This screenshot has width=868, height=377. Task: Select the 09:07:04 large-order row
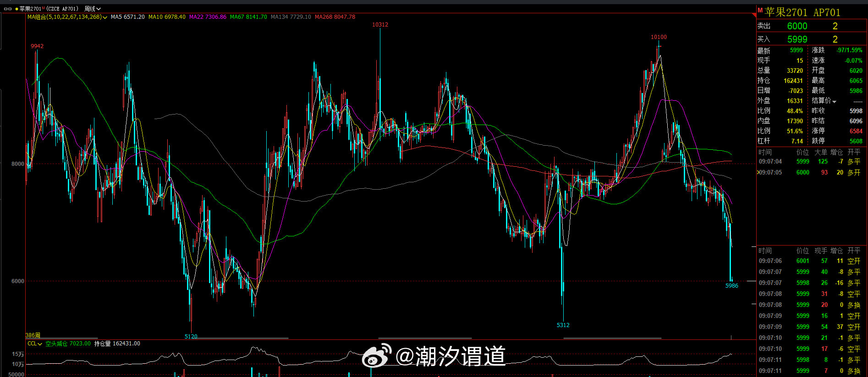click(810, 162)
